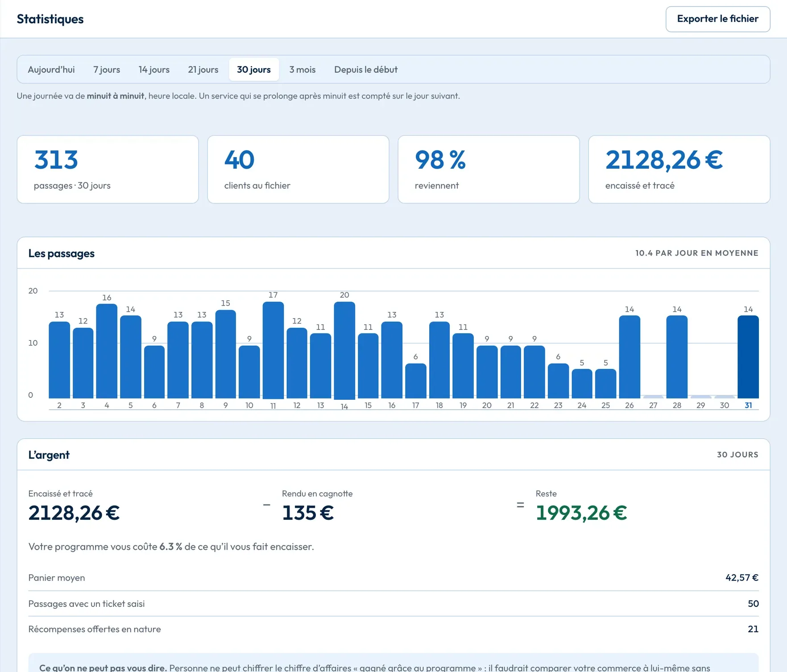Select the active 30 jours tab
Screen dimensions: 787x672
(x=254, y=70)
